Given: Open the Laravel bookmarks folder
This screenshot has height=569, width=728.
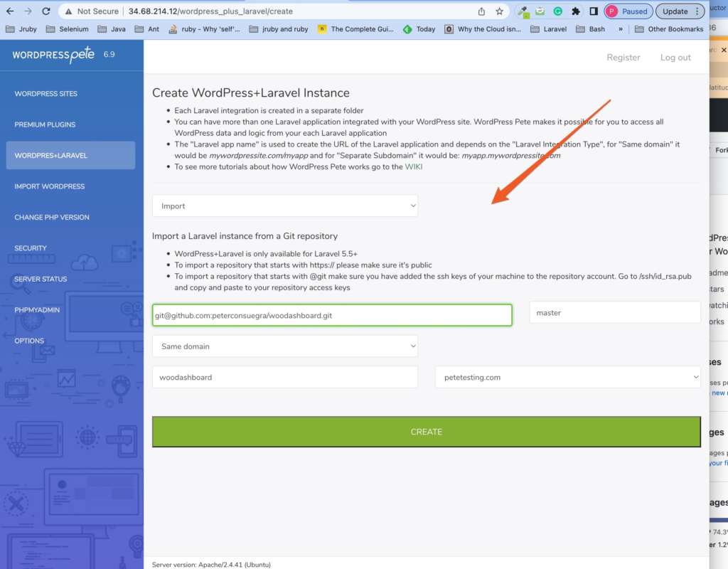Looking at the screenshot, I should coord(550,29).
